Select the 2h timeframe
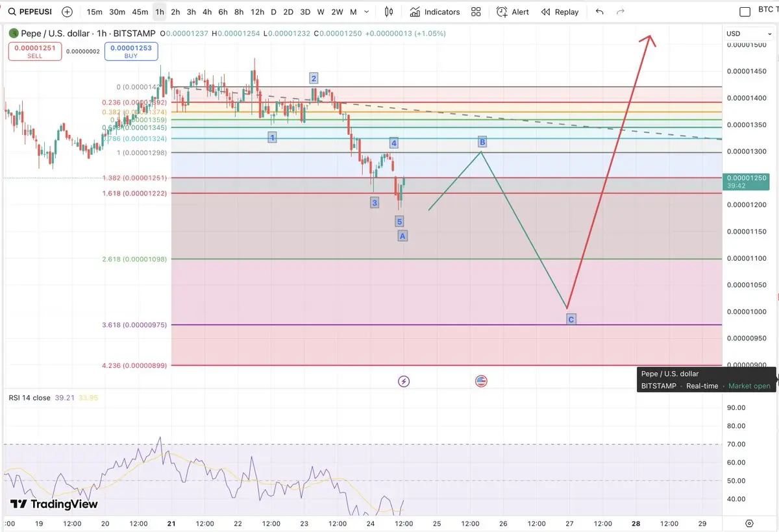The width and height of the screenshot is (779, 532). click(175, 12)
